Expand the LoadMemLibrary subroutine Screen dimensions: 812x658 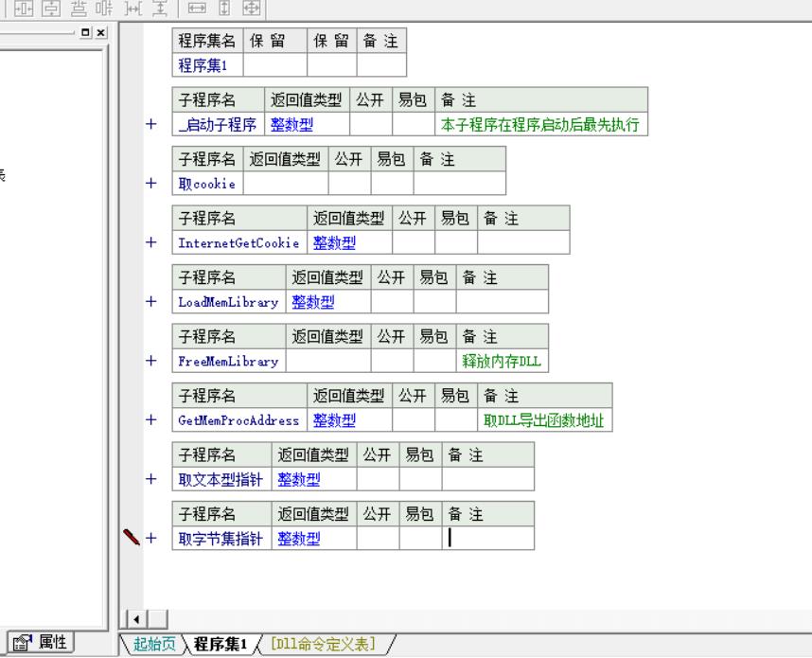point(151,301)
